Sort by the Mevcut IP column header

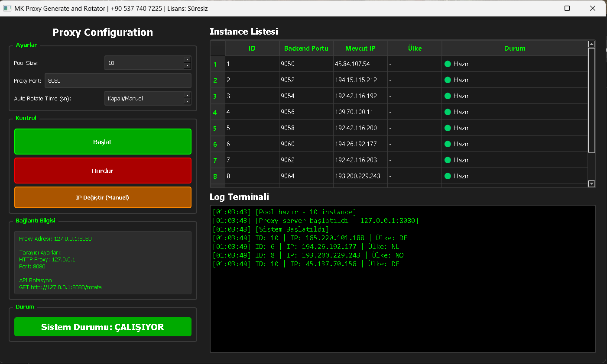(360, 48)
